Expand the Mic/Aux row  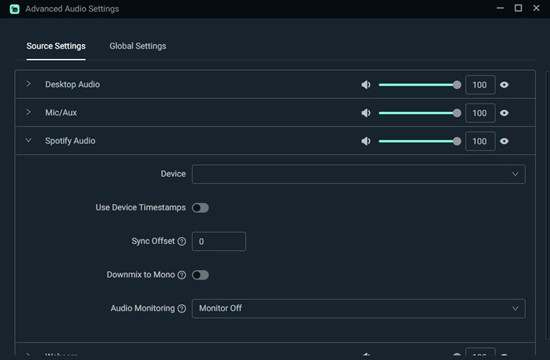tap(28, 112)
